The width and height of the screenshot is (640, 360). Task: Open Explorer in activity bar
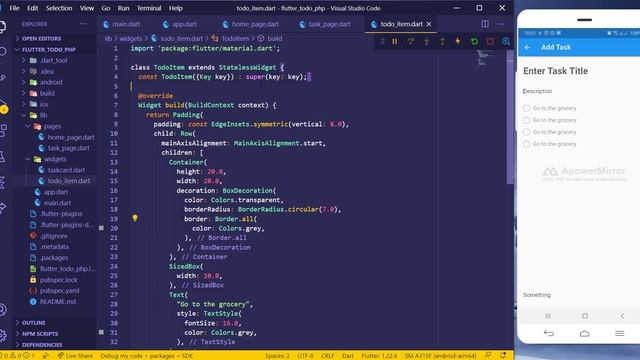2,27
